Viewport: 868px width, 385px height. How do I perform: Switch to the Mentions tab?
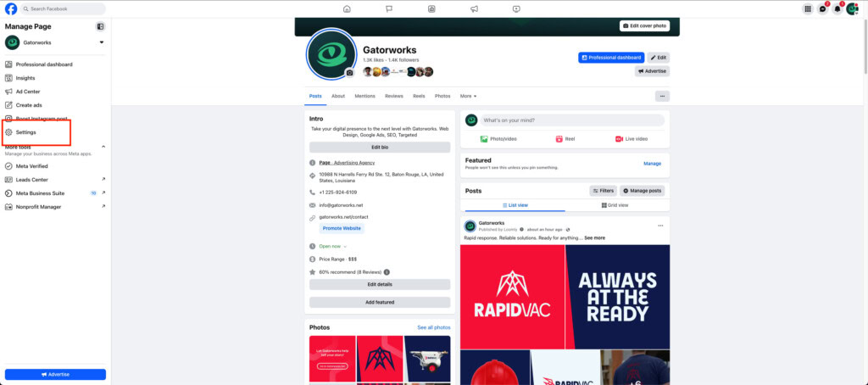[x=364, y=96]
